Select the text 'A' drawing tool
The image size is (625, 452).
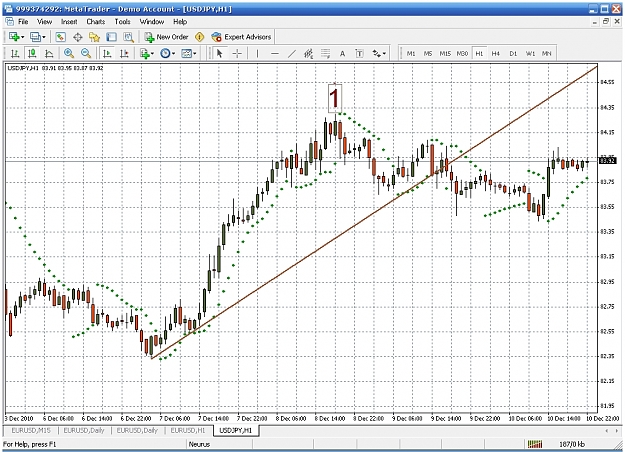click(342, 53)
